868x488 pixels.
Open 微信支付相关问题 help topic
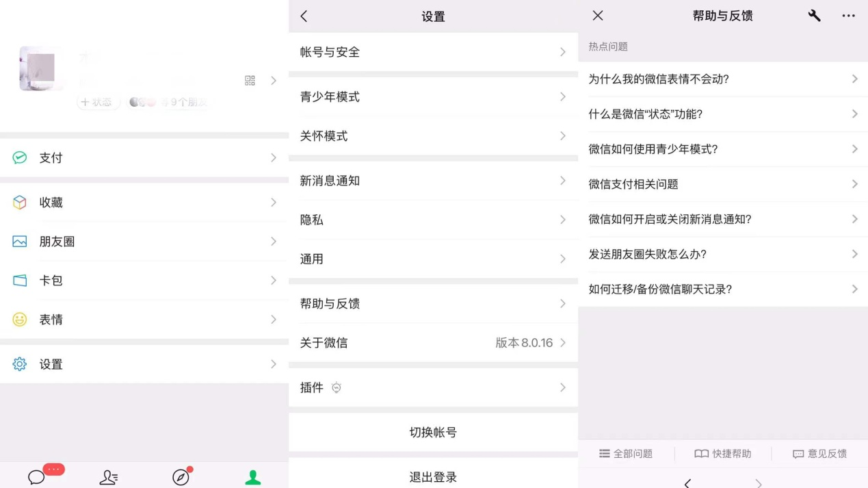(723, 184)
